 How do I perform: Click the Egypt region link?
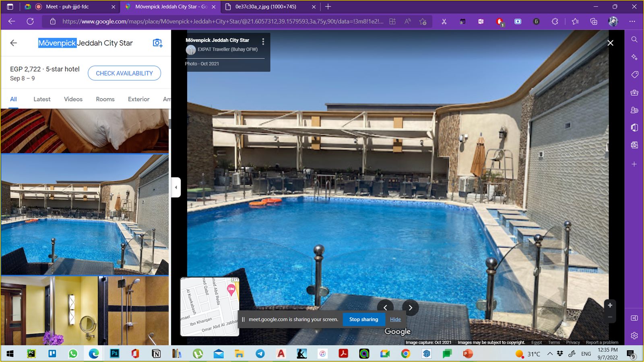pos(537,343)
